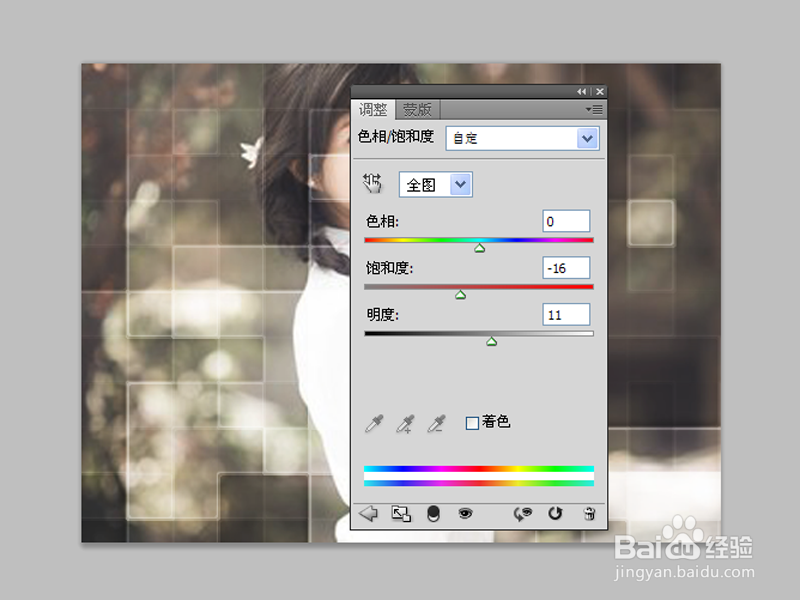Delete this adjustment layer trash icon

coord(589,513)
